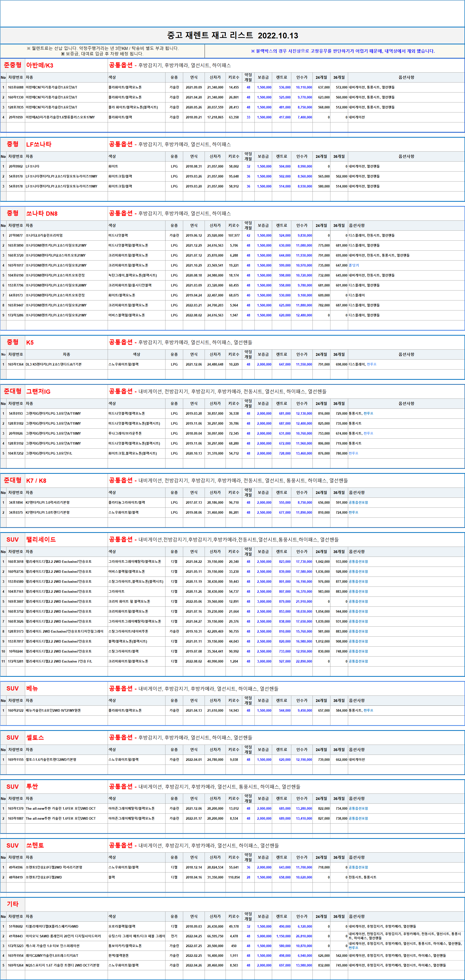This screenshot has height=980, width=465.
Task: Click the title '중고 재렌트 재고 리스트 2022.10.13'
Action: tap(233, 35)
